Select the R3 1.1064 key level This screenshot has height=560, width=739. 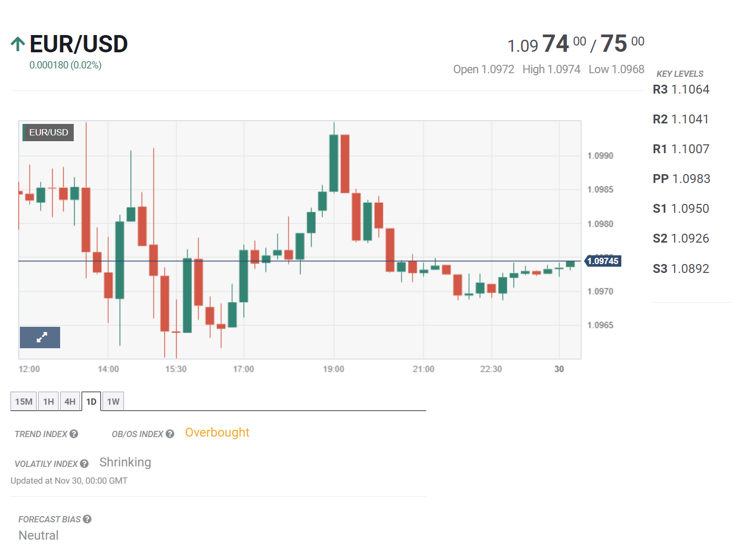click(681, 89)
